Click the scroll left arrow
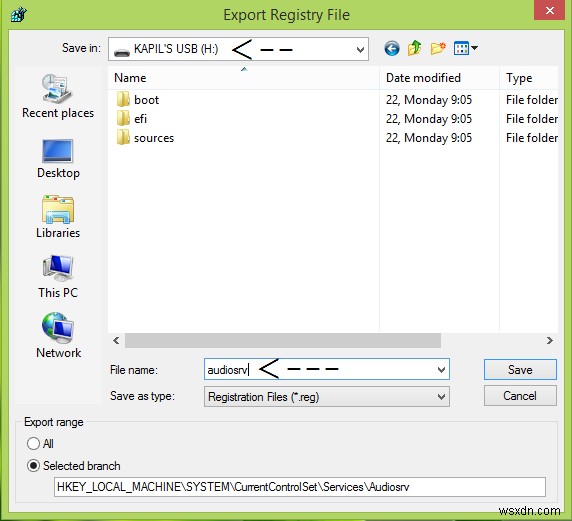Viewport: 572px width, 521px height. [x=116, y=340]
